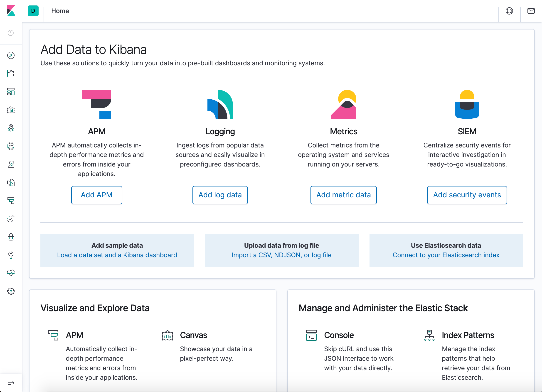The image size is (542, 392).
Task: Click the Logging solution logo graphic
Action: [x=220, y=104]
